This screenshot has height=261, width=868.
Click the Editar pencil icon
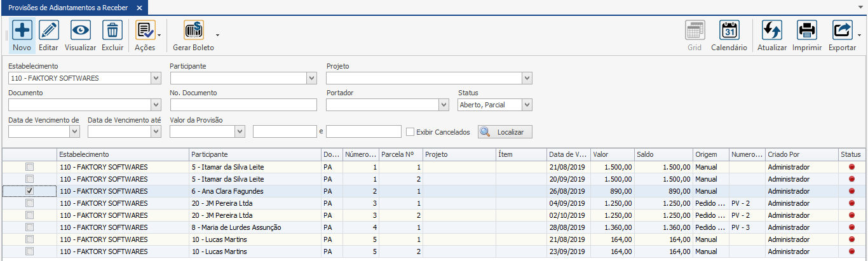coord(48,30)
